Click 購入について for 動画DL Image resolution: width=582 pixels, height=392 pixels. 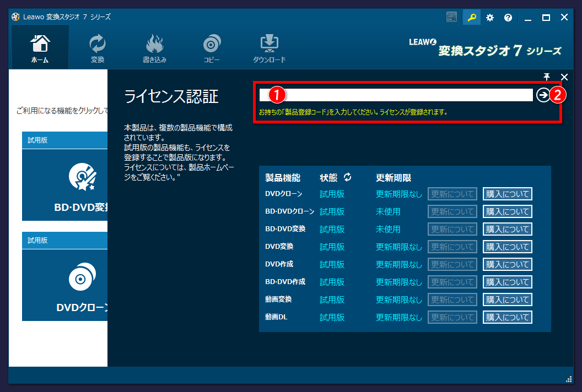coord(508,318)
